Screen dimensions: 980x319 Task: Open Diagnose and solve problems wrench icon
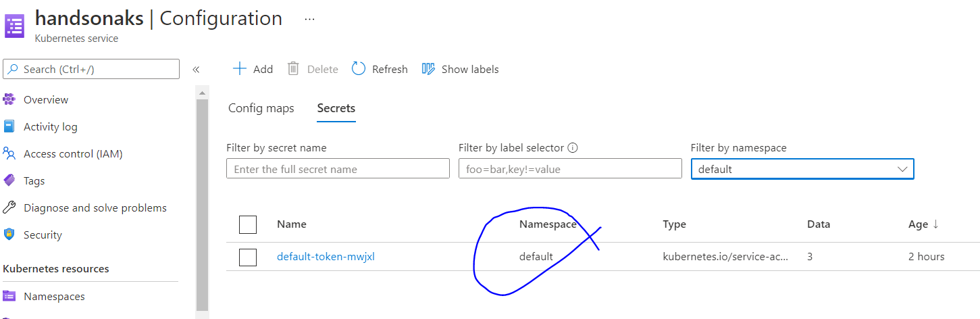[x=9, y=208]
